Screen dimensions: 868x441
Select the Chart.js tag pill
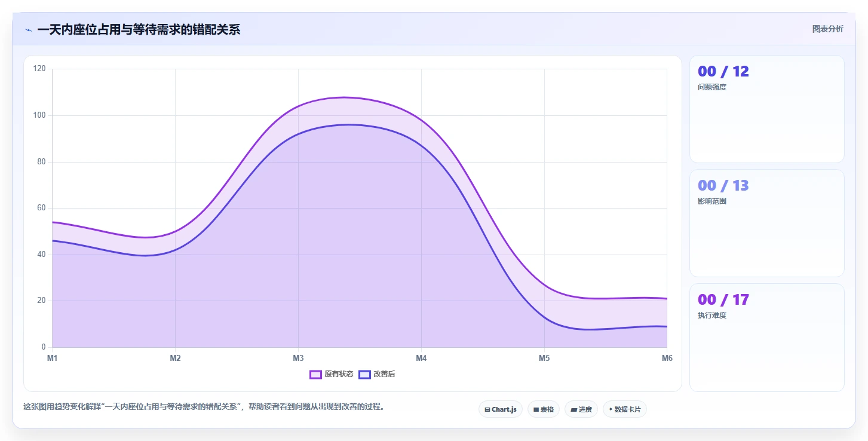pyautogui.click(x=501, y=409)
